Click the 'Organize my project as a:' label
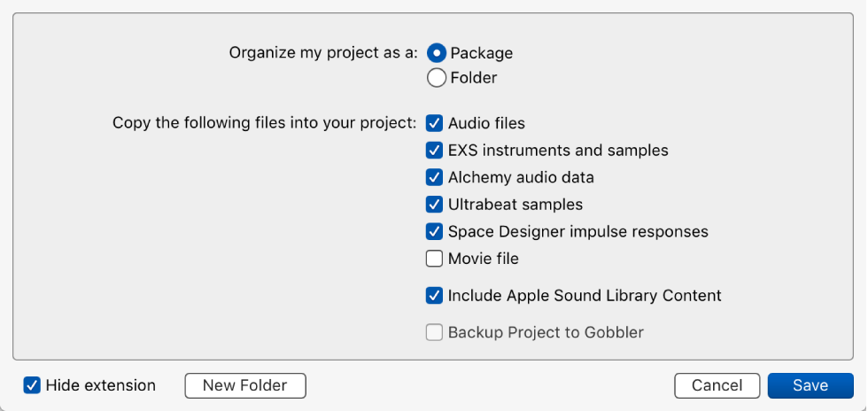Viewport: 868px width, 411px height. click(x=323, y=53)
